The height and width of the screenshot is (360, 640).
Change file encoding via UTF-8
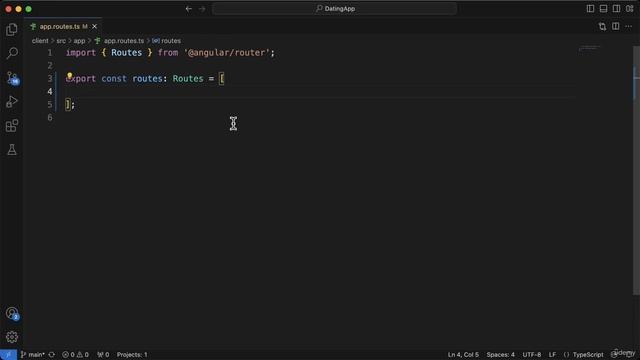pos(532,355)
